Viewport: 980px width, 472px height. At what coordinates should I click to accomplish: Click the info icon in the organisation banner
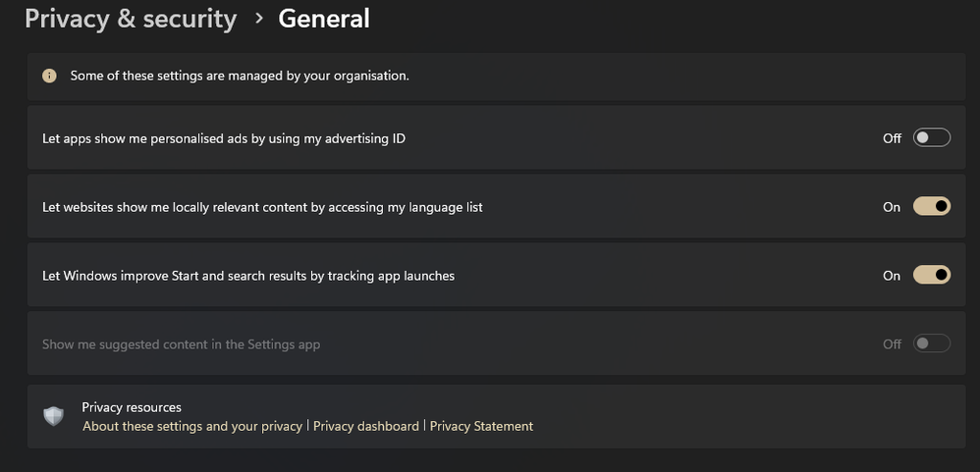coord(49,76)
